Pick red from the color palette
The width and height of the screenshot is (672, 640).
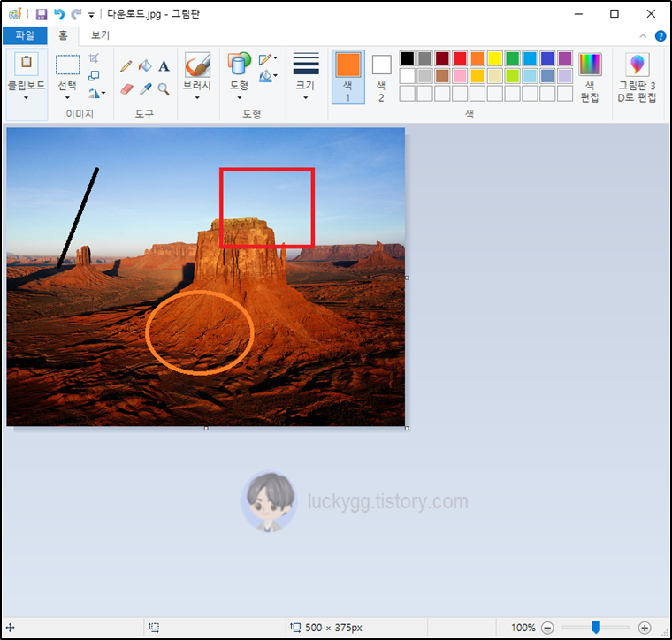click(460, 57)
